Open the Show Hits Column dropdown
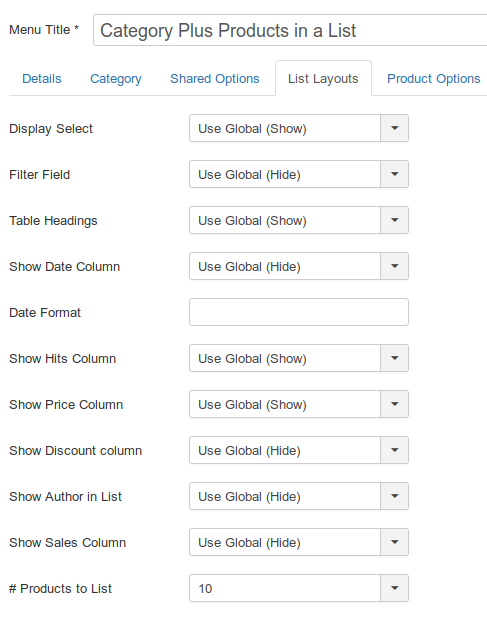This screenshot has height=631, width=487. [299, 358]
